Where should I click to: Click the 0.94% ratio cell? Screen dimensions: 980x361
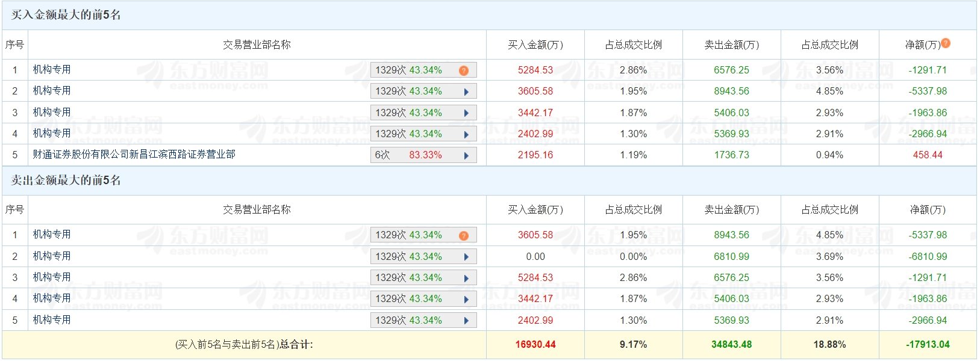coord(829,155)
